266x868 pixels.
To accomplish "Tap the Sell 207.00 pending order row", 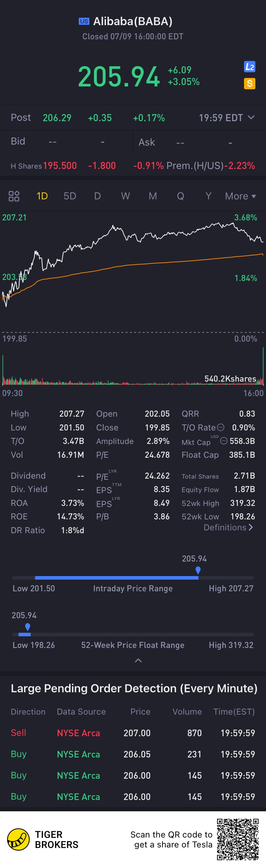I will pos(133,733).
